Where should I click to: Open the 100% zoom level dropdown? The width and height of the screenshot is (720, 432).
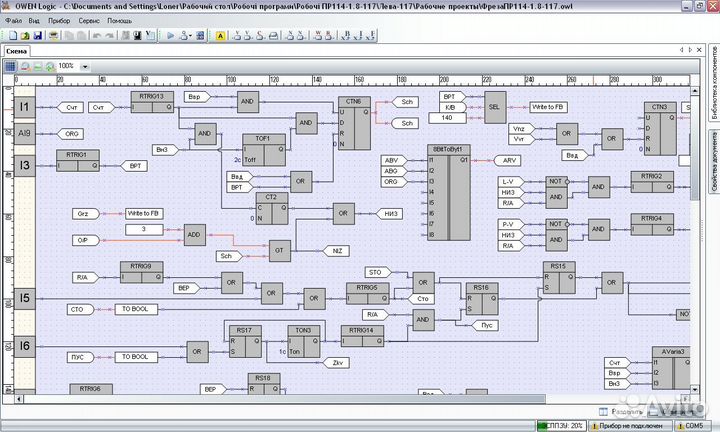click(x=85, y=66)
